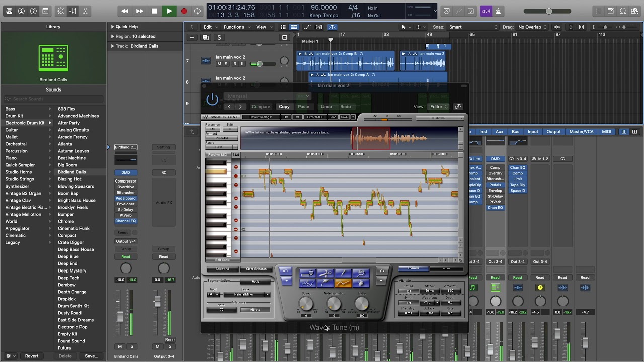Image resolution: width=644 pixels, height=362 pixels.
Task: Select the Waves Tune curve tool
Action: 307,283
